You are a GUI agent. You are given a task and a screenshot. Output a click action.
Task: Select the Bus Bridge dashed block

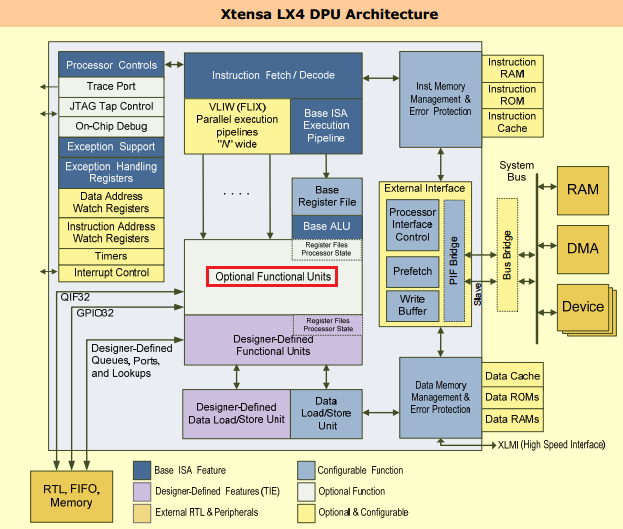[x=507, y=255]
